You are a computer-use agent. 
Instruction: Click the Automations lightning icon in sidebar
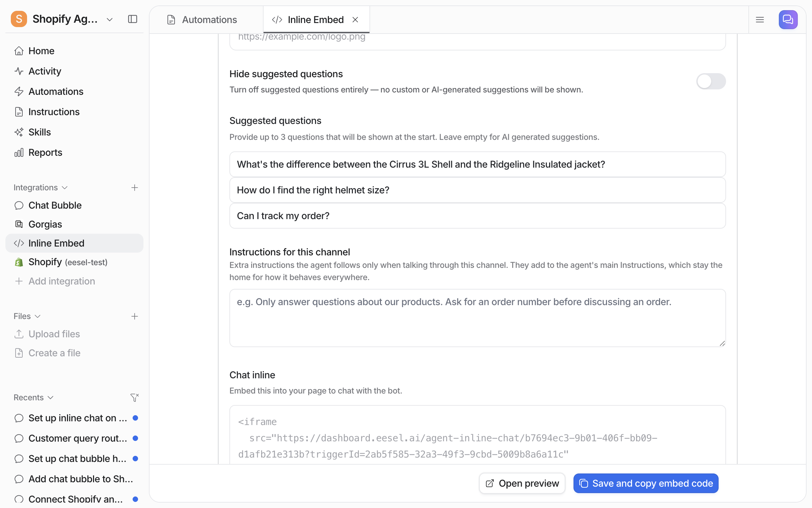coord(19,91)
